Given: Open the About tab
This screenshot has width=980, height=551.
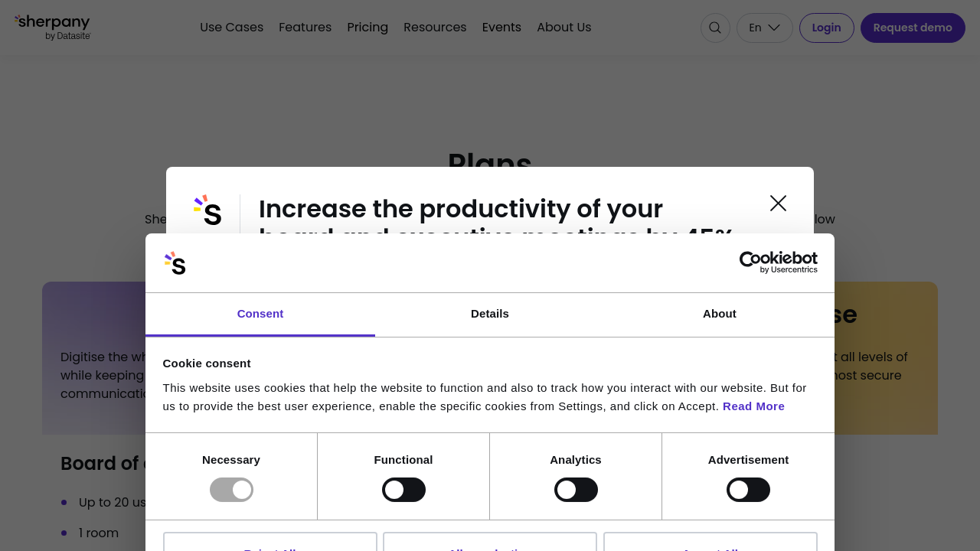Looking at the screenshot, I should coord(720,314).
